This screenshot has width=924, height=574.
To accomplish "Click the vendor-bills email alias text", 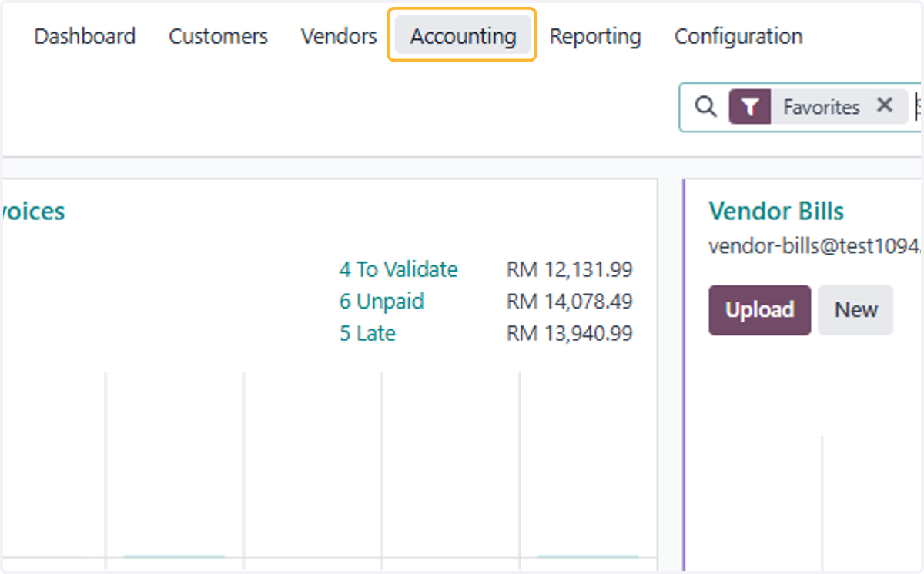I will (815, 245).
